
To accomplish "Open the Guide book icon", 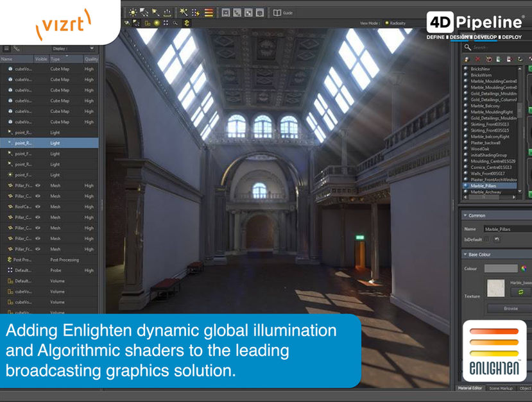I will pos(277,13).
